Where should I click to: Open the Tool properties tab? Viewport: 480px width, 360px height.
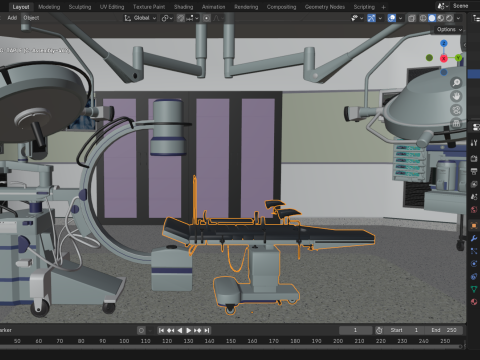pos(474,143)
